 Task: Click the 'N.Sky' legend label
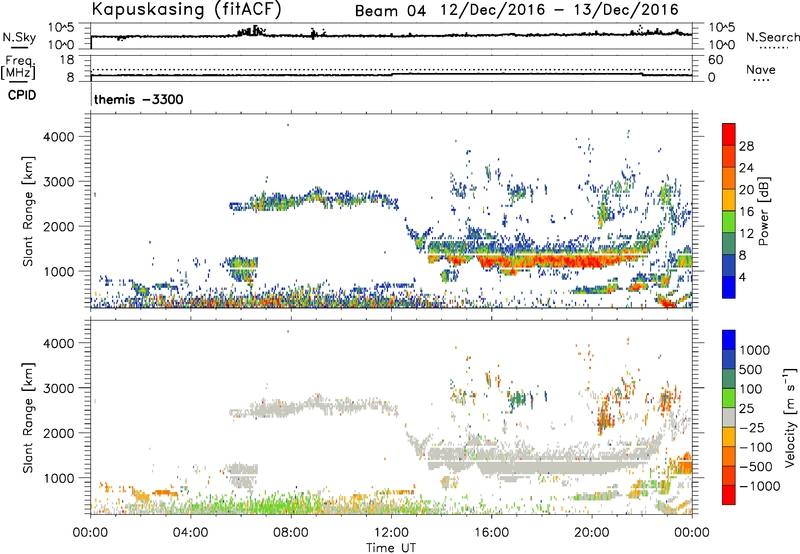[19, 38]
